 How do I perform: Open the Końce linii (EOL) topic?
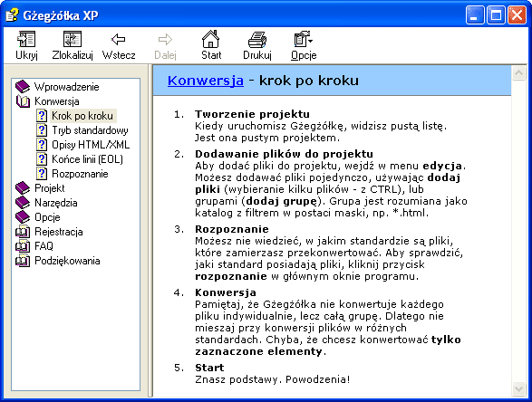(87, 159)
